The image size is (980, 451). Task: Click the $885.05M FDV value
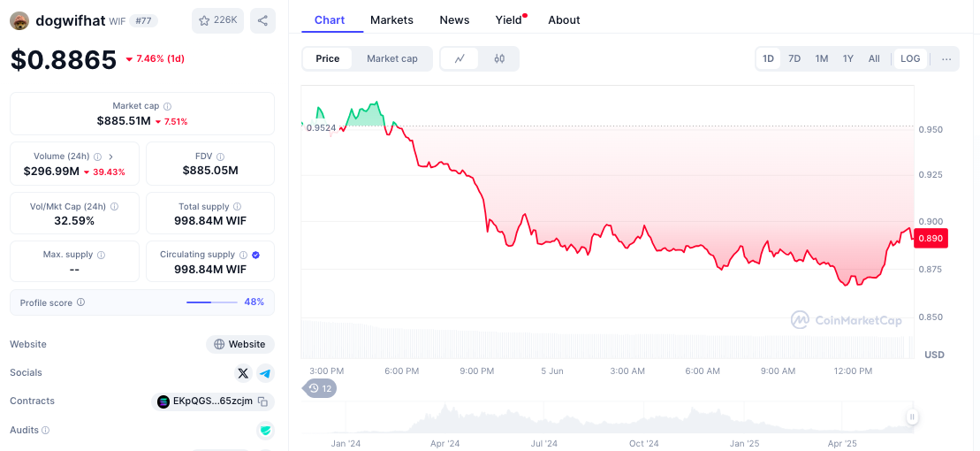pos(210,170)
